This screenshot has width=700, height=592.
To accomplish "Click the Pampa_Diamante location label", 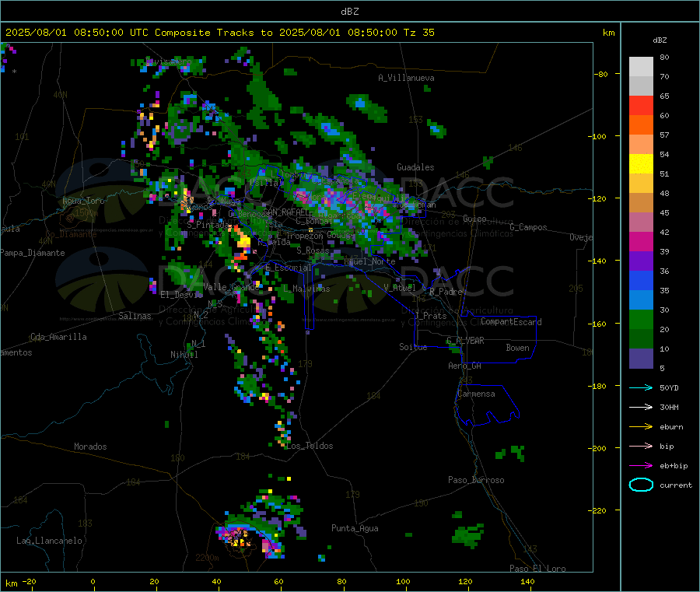I will coord(32,253).
